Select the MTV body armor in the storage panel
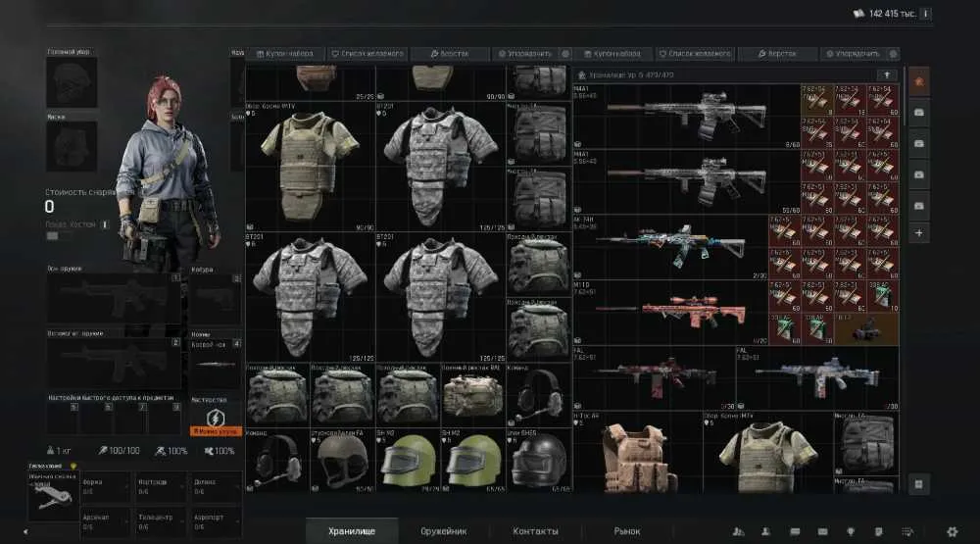 [767, 452]
